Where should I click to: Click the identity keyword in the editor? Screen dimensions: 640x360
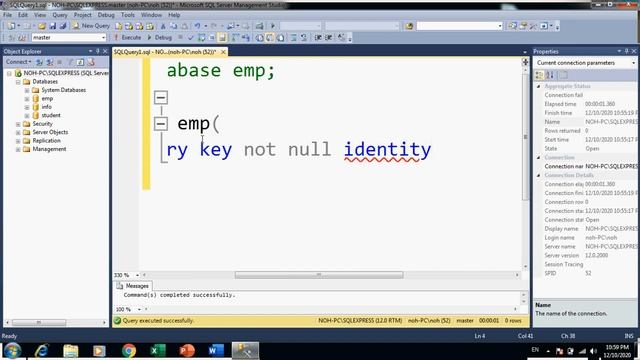pyautogui.click(x=387, y=149)
